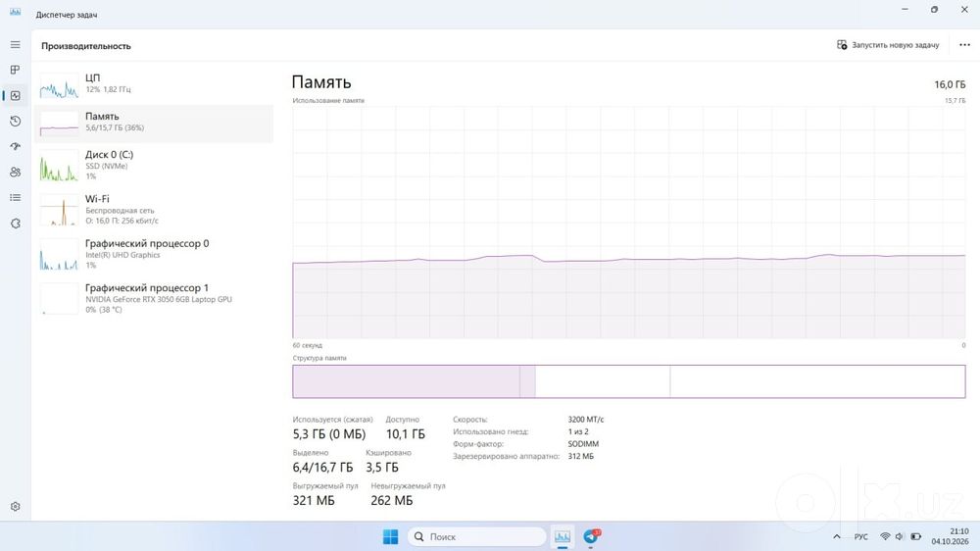This screenshot has height=551, width=980.
Task: Open the Services page icon
Action: tap(15, 224)
